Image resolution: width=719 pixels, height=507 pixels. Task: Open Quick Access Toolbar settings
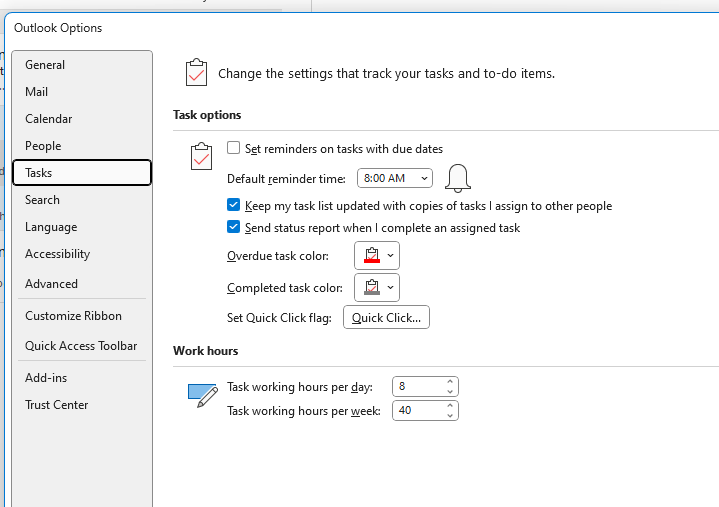82,346
